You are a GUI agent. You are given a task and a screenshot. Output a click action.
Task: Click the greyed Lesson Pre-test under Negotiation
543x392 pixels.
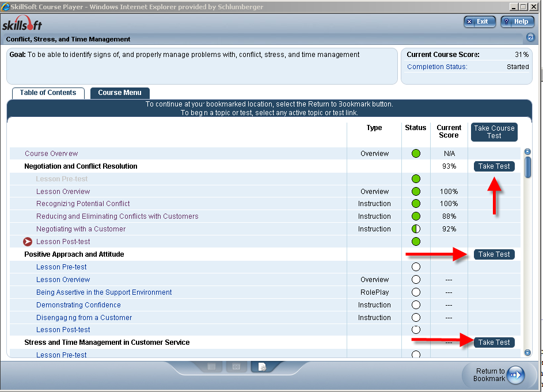(x=62, y=179)
